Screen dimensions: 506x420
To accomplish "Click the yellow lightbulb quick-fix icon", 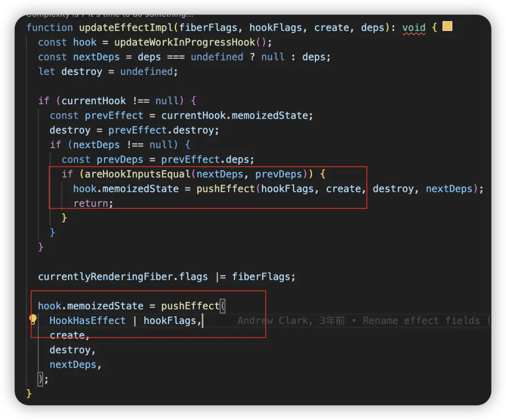I will coord(33,320).
